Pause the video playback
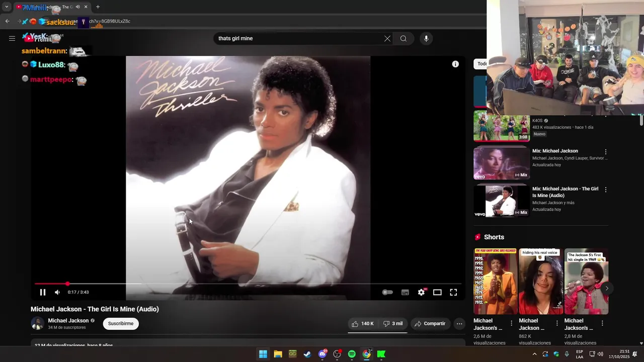This screenshot has width=644, height=362. point(43,292)
